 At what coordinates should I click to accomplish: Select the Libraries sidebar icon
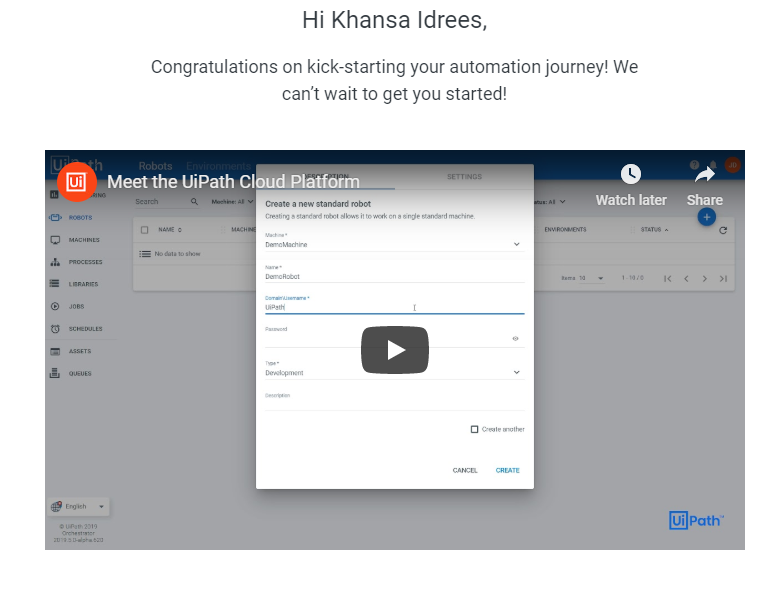tap(55, 284)
